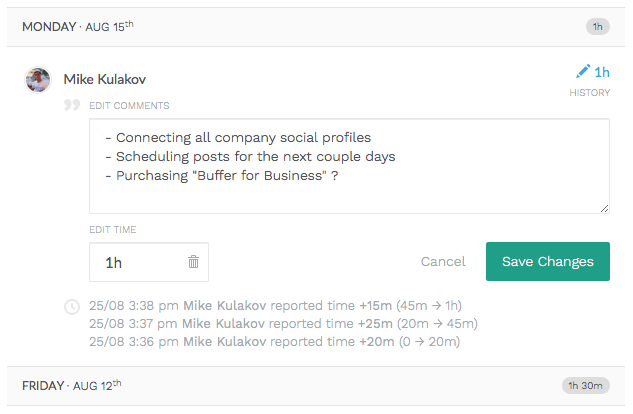
Task: Click the trash icon in time field
Action: [x=193, y=262]
